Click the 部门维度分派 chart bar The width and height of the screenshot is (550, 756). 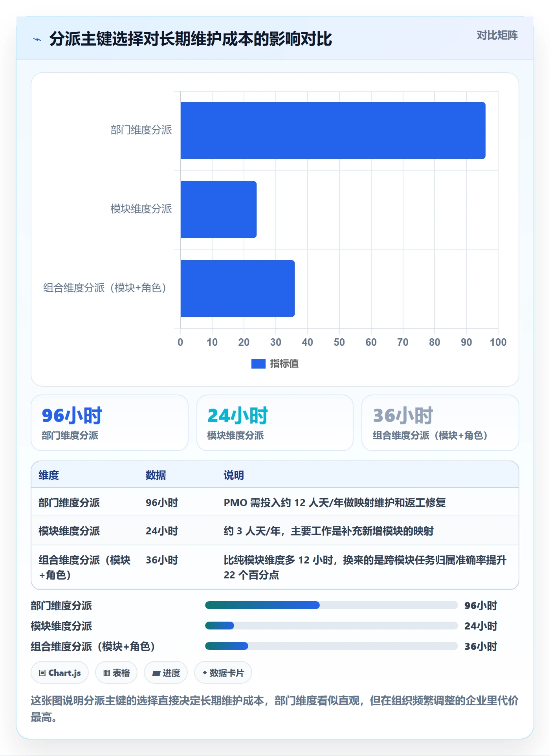click(333, 130)
